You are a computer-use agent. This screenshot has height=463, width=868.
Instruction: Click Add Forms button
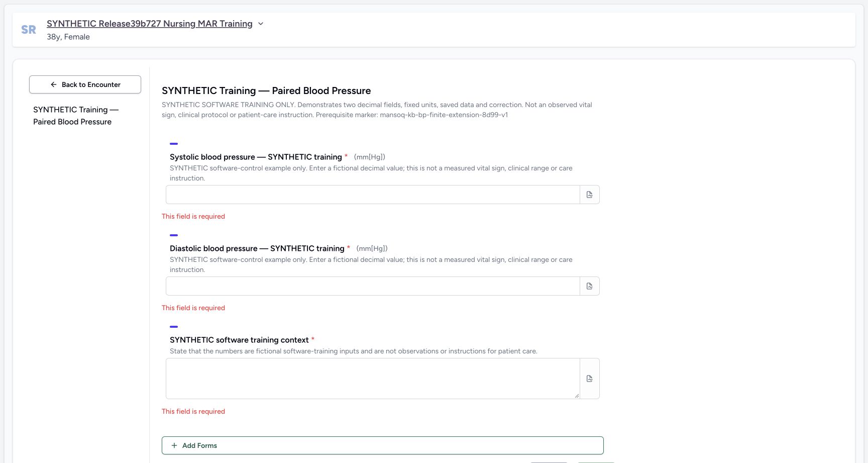coord(382,445)
